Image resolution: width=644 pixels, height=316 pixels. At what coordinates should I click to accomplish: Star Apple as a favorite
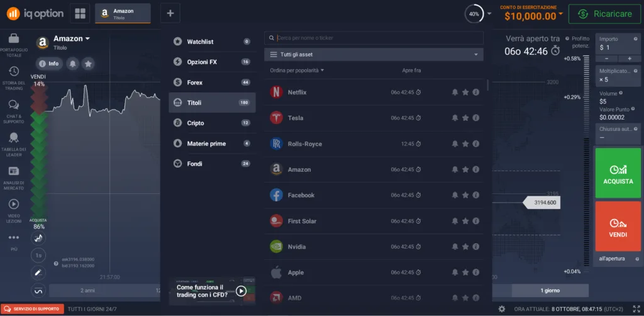465,273
